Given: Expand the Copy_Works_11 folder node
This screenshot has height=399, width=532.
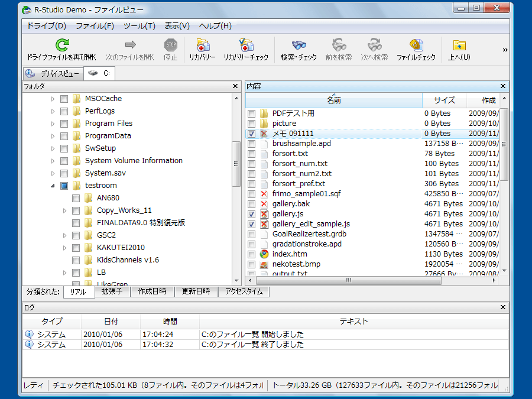Looking at the screenshot, I should pyautogui.click(x=65, y=210).
